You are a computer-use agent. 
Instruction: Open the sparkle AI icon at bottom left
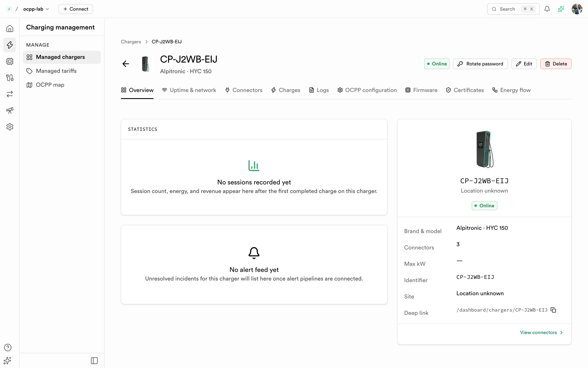(8, 360)
